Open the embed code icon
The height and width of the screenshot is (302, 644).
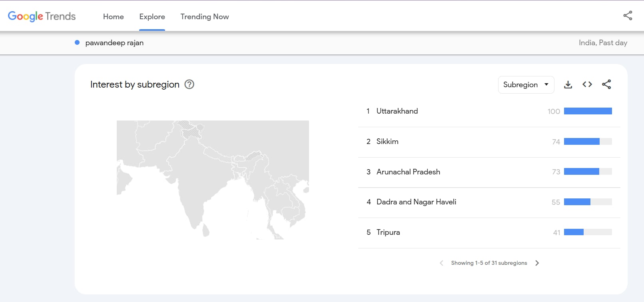point(587,84)
